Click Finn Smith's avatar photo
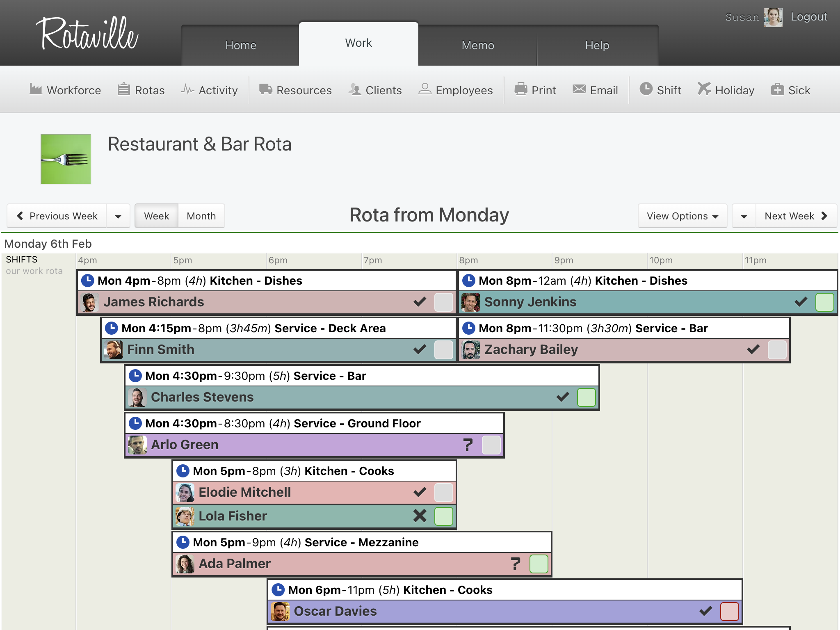 tap(114, 350)
